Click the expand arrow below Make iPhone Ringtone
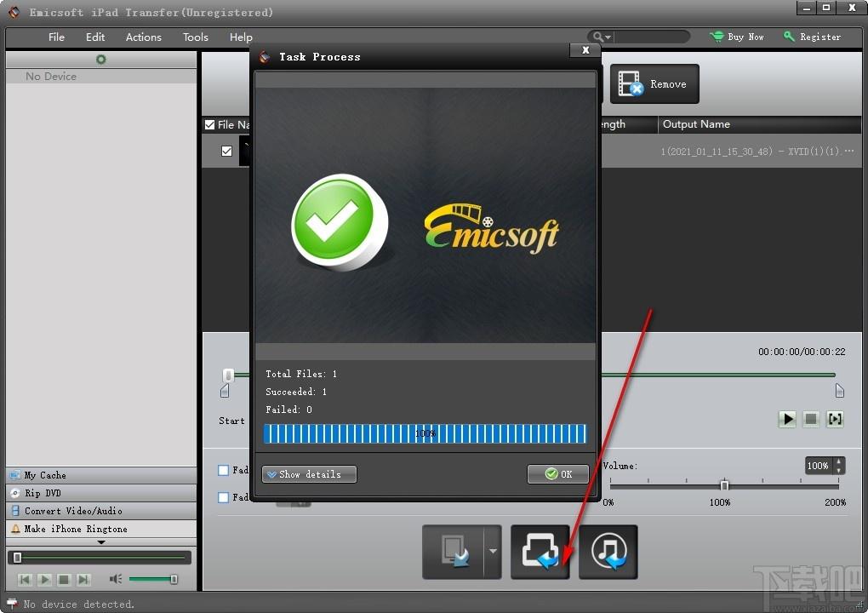The image size is (868, 613). (100, 542)
